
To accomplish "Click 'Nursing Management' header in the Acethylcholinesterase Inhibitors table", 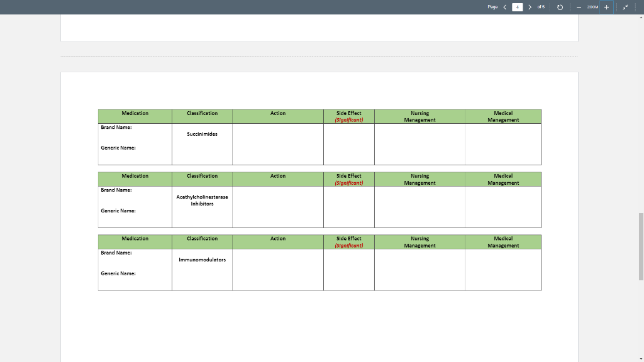I will click(419, 179).
